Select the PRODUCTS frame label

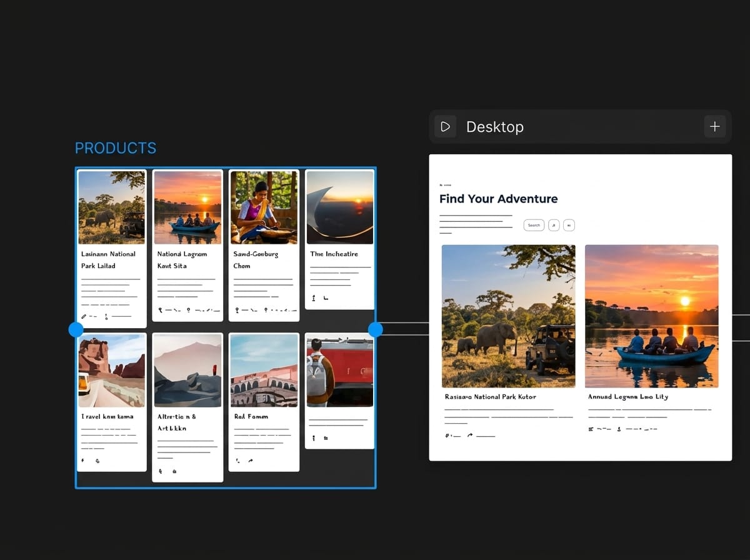pos(116,148)
